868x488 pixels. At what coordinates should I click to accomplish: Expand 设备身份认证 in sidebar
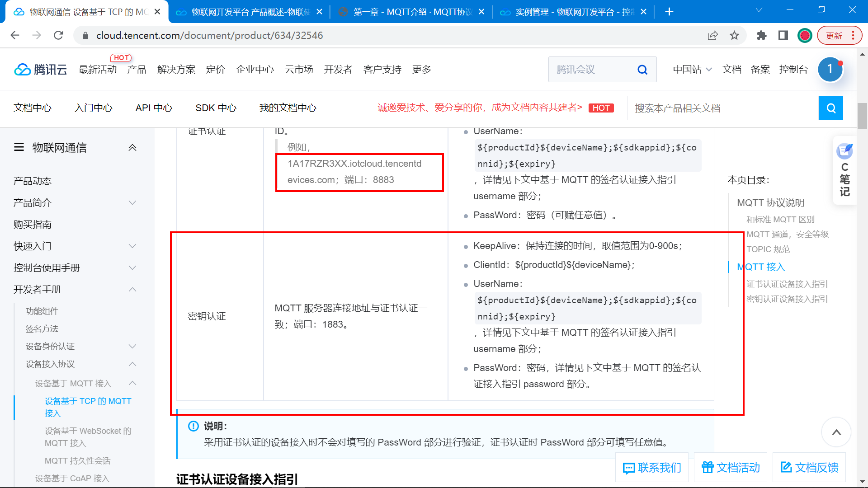(132, 347)
